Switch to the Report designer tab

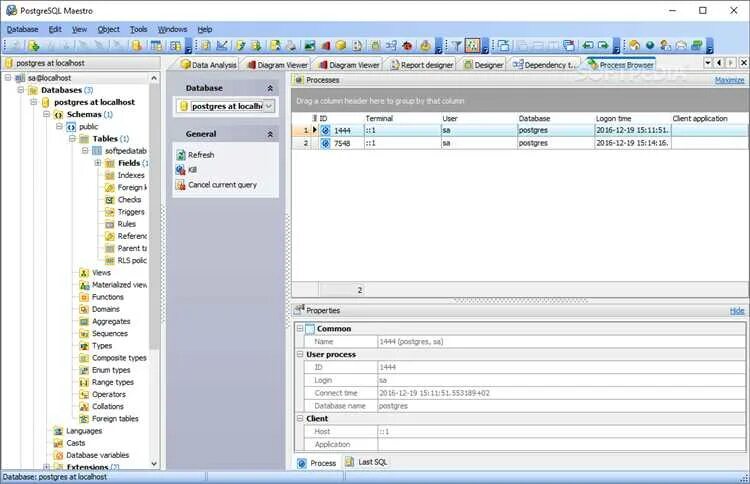coord(421,65)
